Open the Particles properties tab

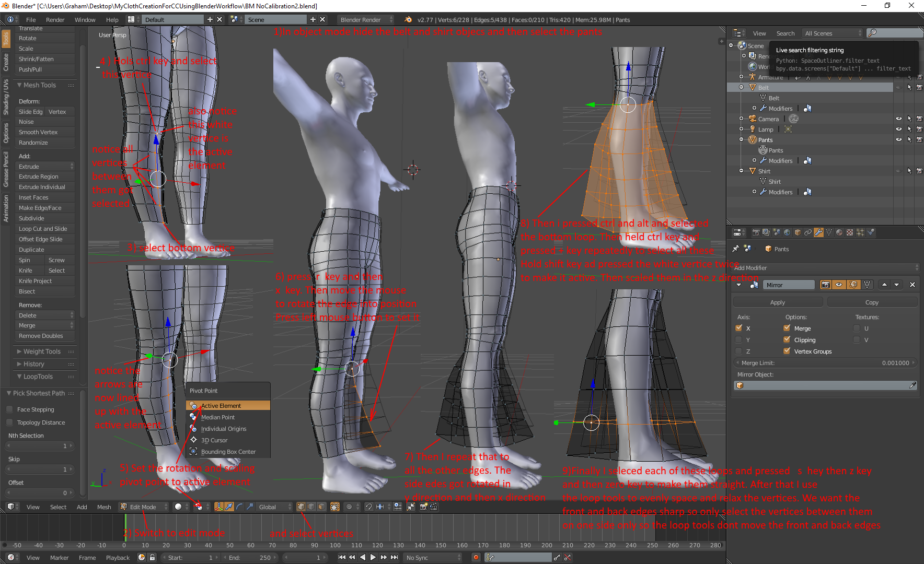[860, 232]
